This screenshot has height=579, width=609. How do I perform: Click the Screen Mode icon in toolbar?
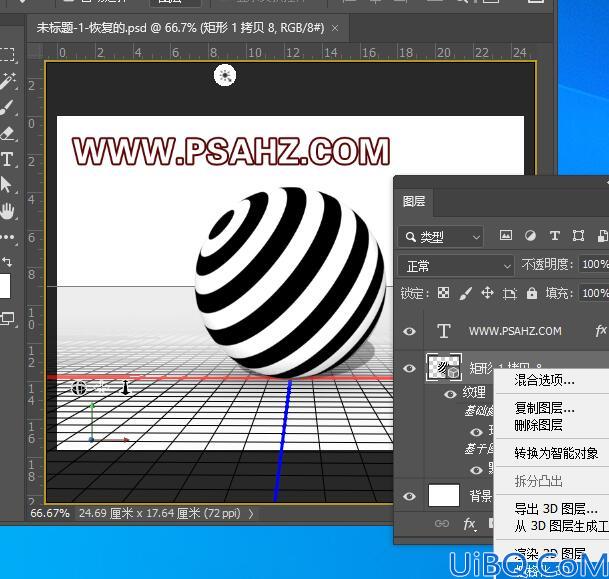click(7, 319)
